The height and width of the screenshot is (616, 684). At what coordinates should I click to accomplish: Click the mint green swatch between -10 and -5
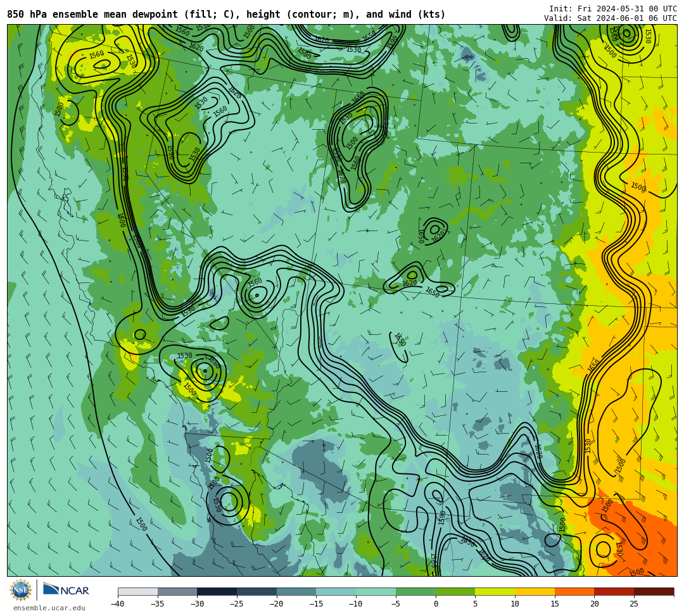click(x=376, y=591)
